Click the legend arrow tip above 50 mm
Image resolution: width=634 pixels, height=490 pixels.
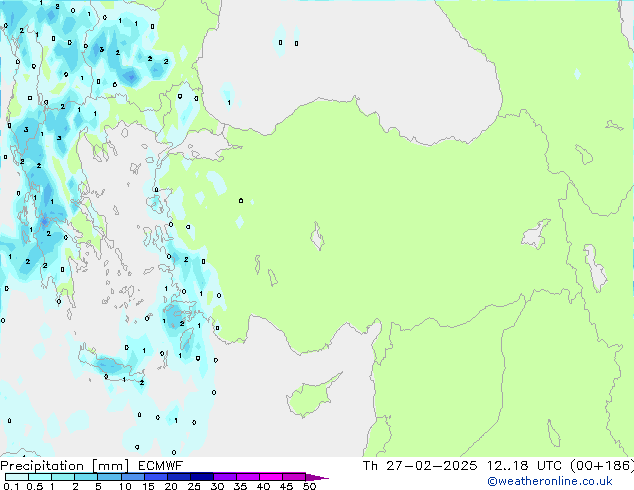tap(317, 477)
